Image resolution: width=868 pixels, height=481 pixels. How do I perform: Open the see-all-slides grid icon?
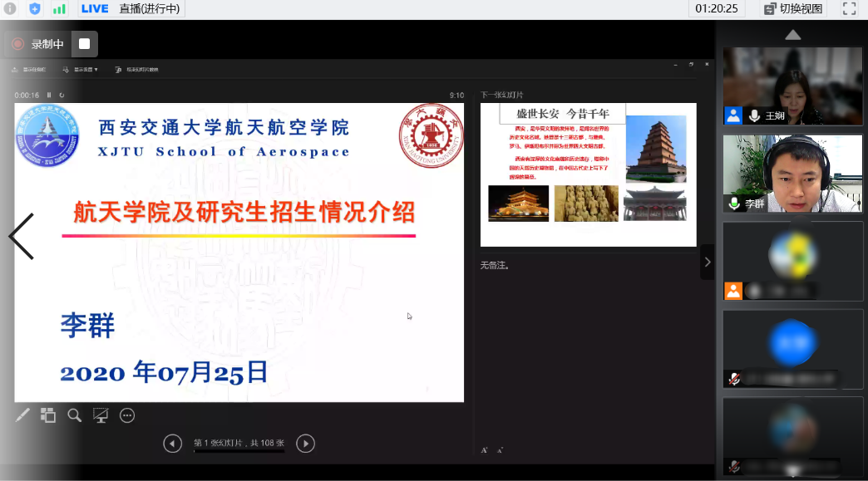point(48,415)
